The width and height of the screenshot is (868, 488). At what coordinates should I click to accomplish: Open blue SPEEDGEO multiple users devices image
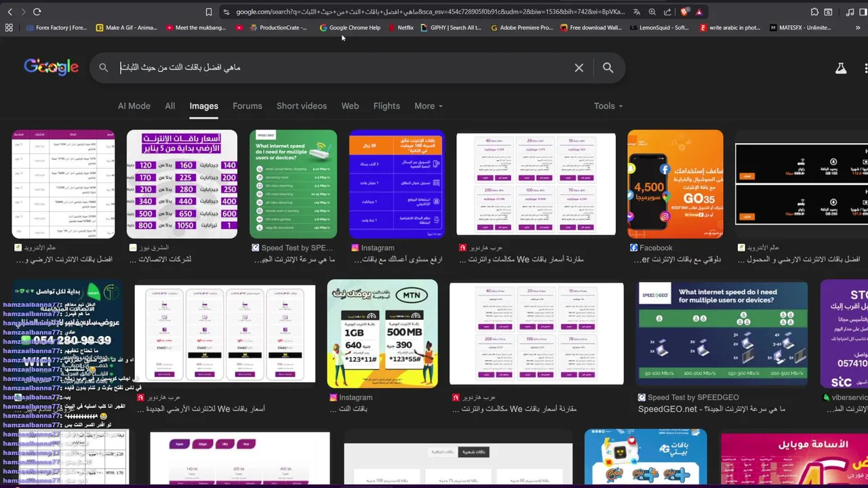(723, 333)
